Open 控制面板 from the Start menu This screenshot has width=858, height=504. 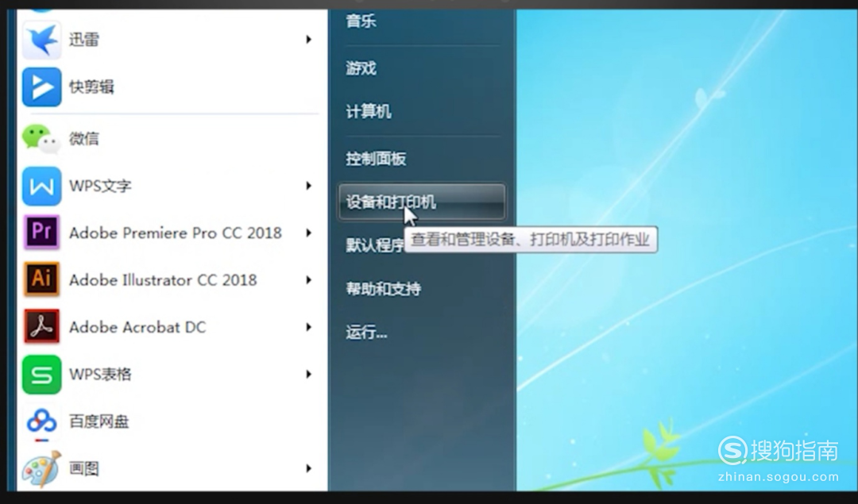pos(376,159)
